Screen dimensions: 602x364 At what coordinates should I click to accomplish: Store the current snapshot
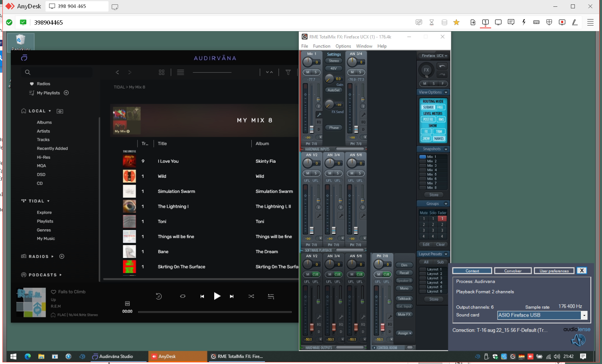coord(434,195)
